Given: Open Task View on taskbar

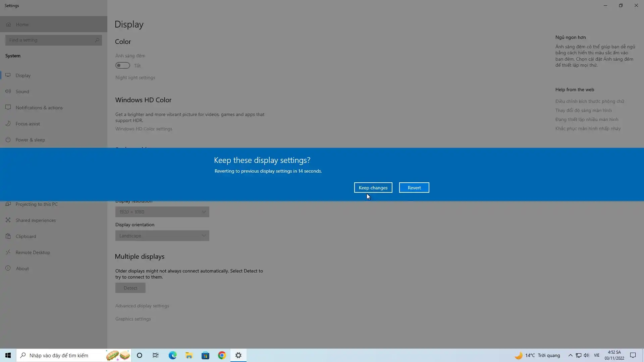Looking at the screenshot, I should coord(156,355).
